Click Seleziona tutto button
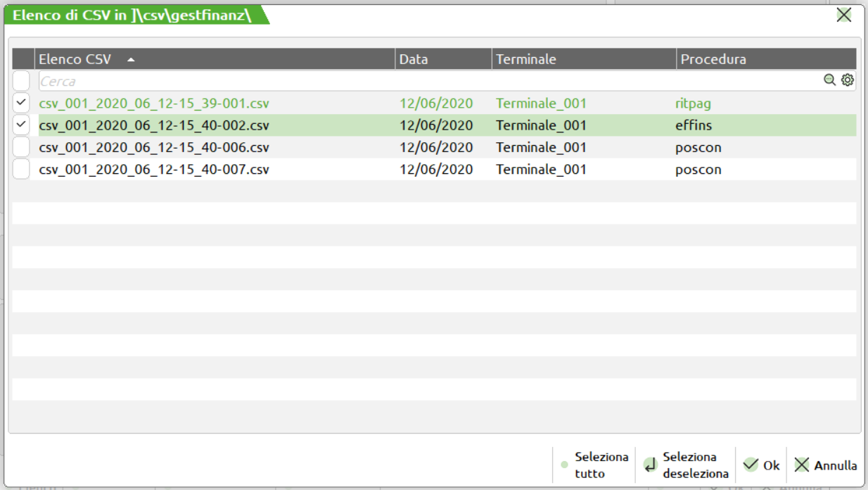This screenshot has width=868, height=490. click(x=594, y=465)
